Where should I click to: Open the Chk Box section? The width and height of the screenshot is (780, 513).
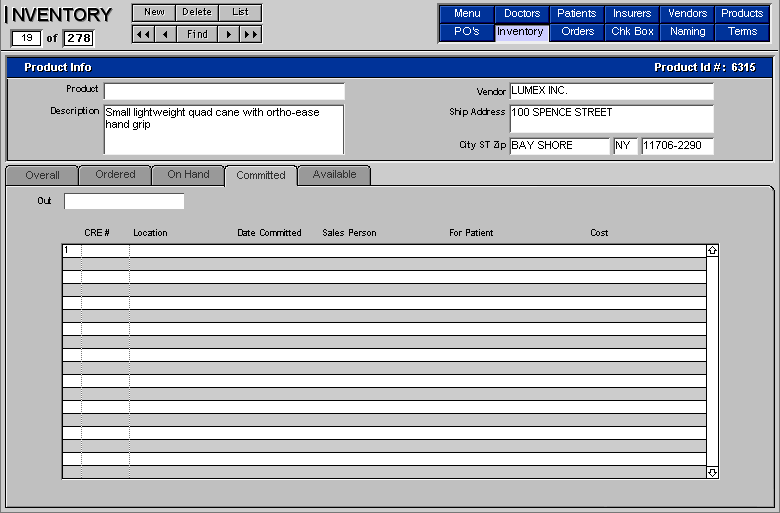tap(632, 32)
